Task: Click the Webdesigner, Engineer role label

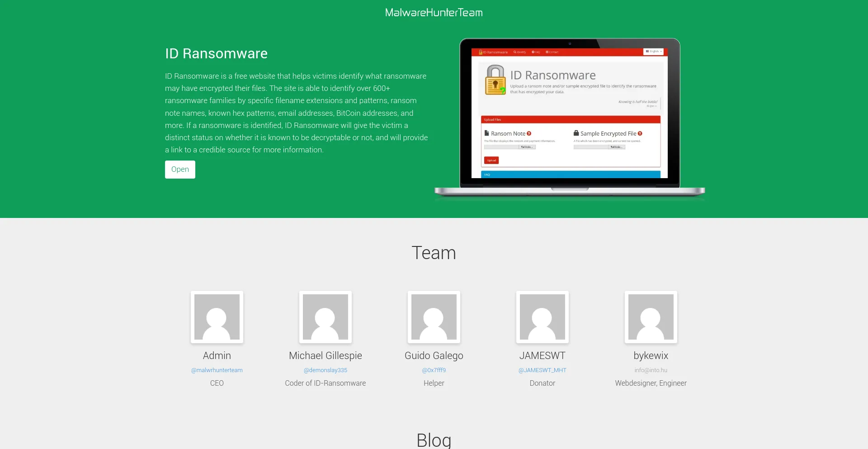Action: 651,383
